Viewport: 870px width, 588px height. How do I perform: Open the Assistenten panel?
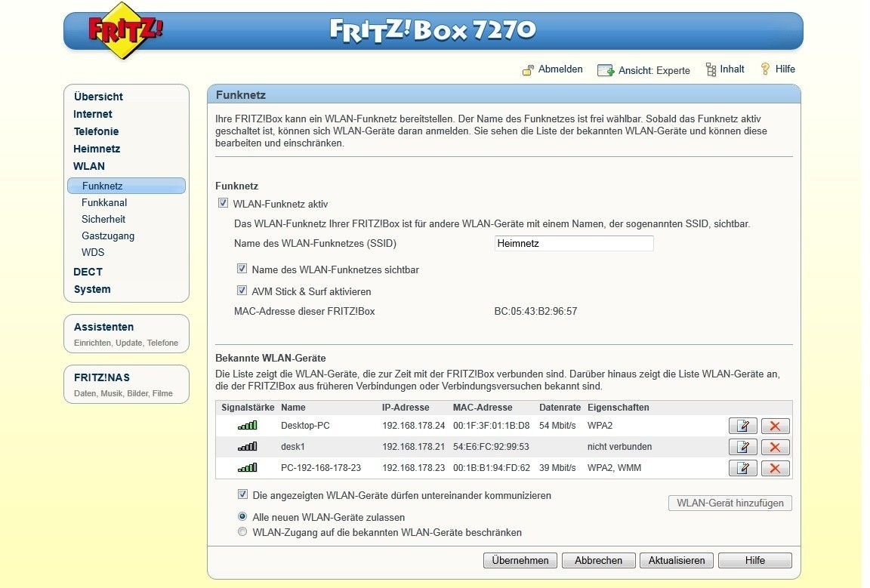pyautogui.click(x=127, y=334)
